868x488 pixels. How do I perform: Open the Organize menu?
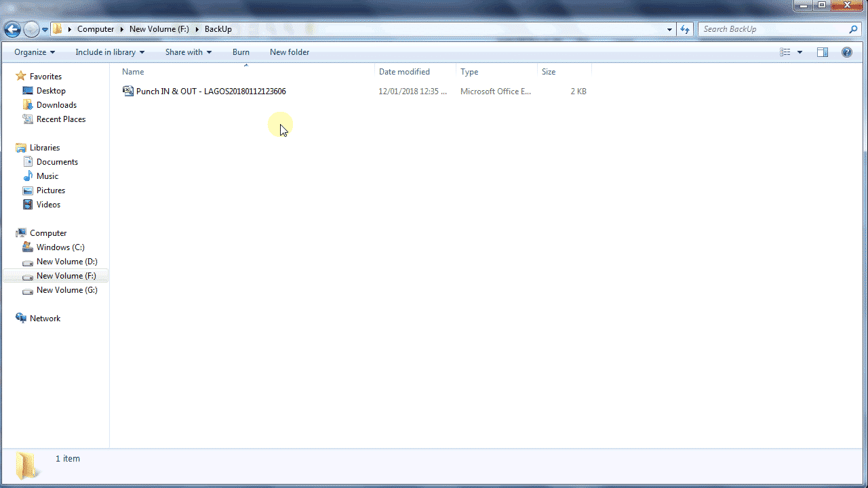(x=35, y=52)
